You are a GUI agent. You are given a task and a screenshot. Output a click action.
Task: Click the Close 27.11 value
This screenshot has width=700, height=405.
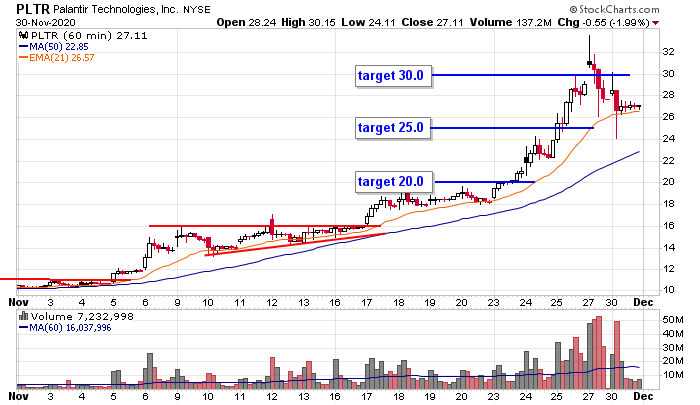(432, 22)
